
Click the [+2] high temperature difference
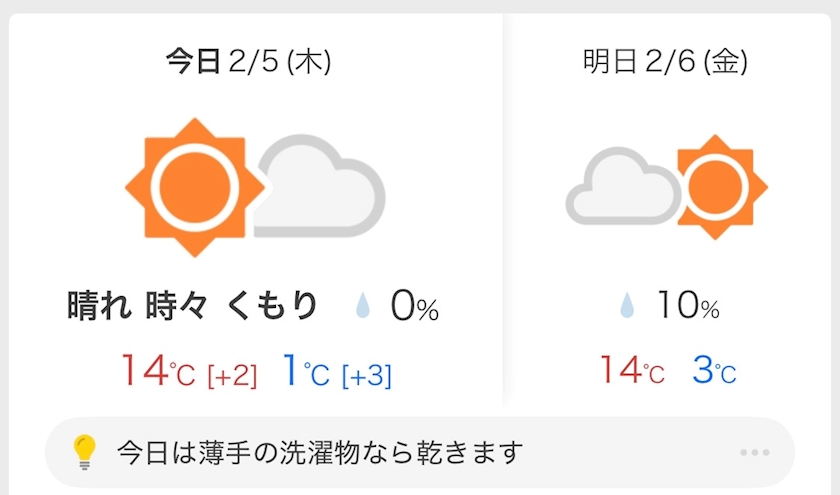click(x=231, y=376)
